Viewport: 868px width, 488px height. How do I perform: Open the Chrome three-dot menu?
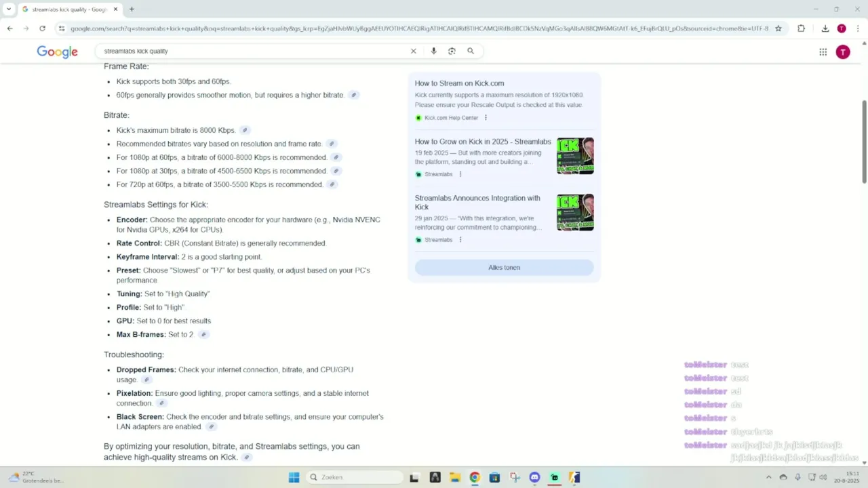pos(858,28)
